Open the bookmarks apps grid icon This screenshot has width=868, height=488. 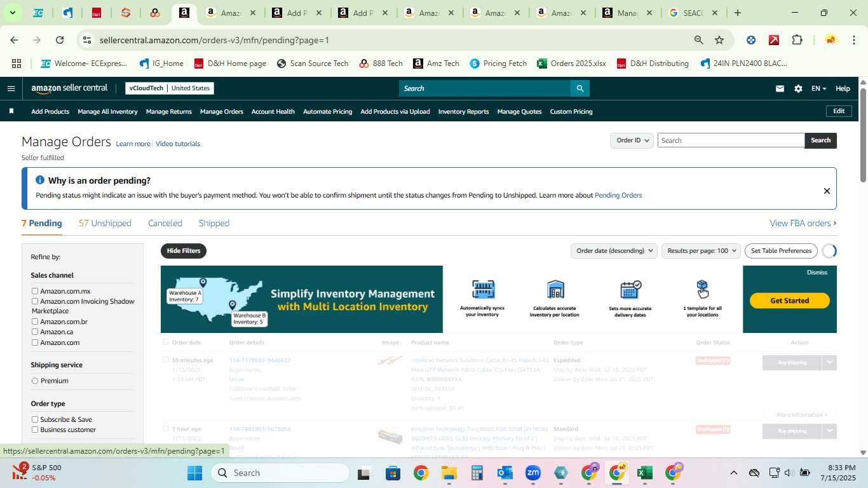(17, 64)
